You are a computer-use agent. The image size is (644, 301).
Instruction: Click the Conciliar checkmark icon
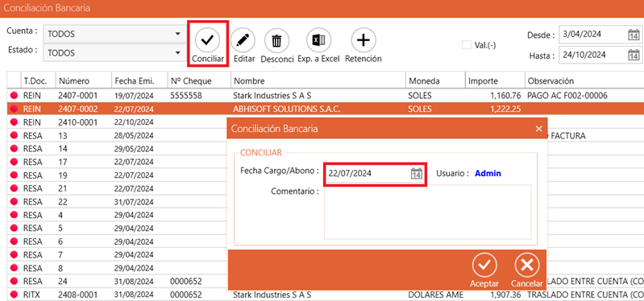click(207, 39)
